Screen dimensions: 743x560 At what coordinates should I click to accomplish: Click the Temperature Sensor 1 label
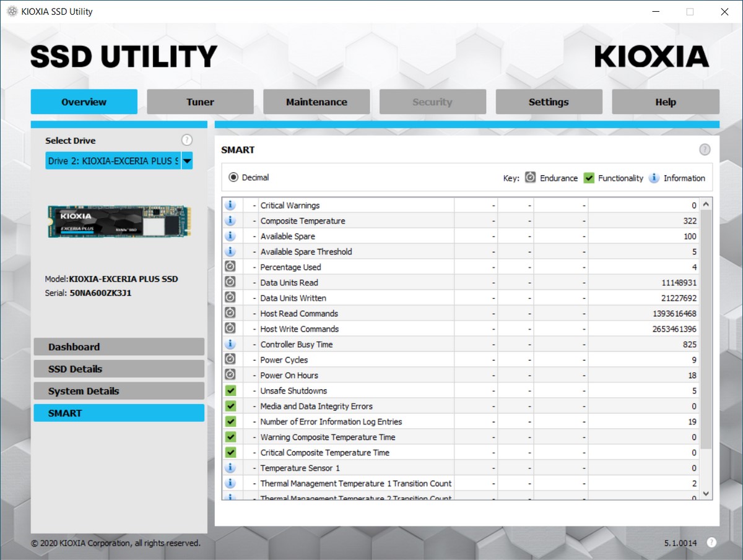(300, 468)
